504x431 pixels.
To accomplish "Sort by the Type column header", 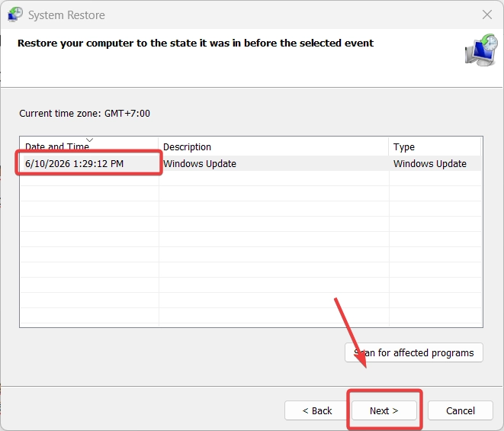I will [435, 146].
